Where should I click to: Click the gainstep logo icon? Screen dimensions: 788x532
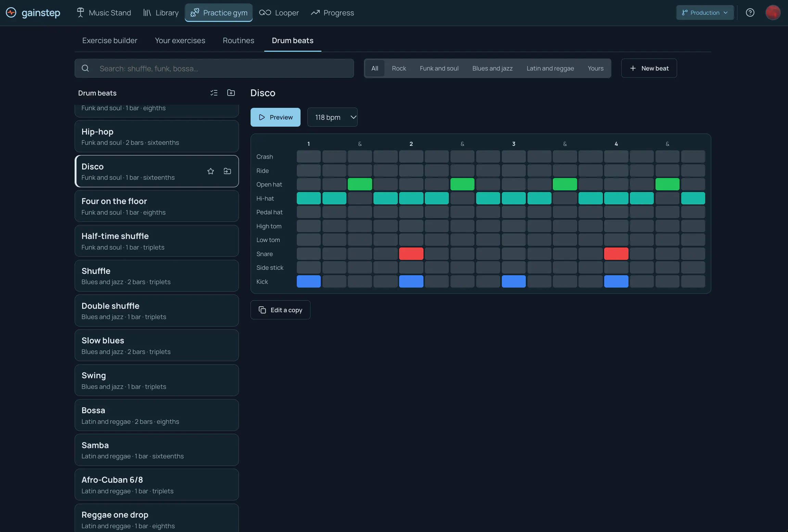pos(11,13)
